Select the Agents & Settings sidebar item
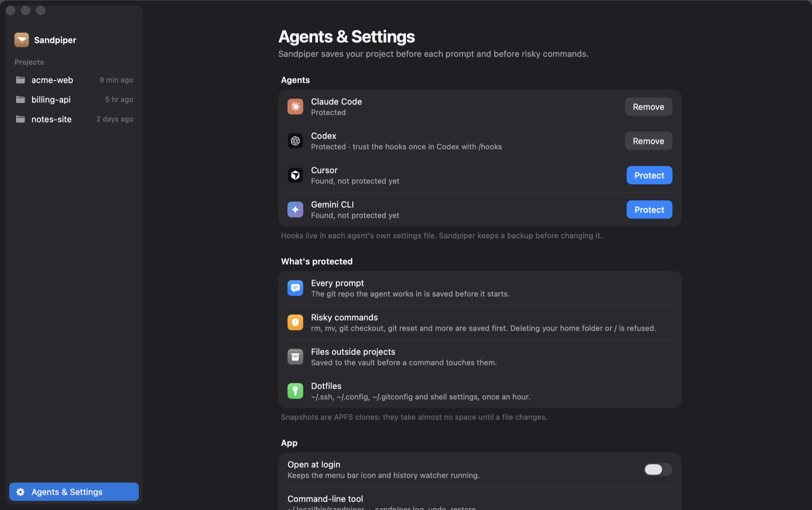Image resolution: width=812 pixels, height=510 pixels. (x=74, y=492)
